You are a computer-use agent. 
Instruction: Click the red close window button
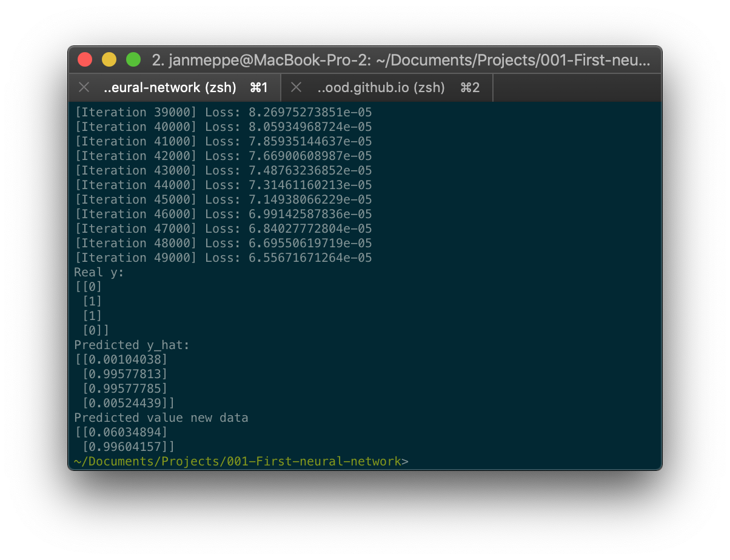coord(85,60)
